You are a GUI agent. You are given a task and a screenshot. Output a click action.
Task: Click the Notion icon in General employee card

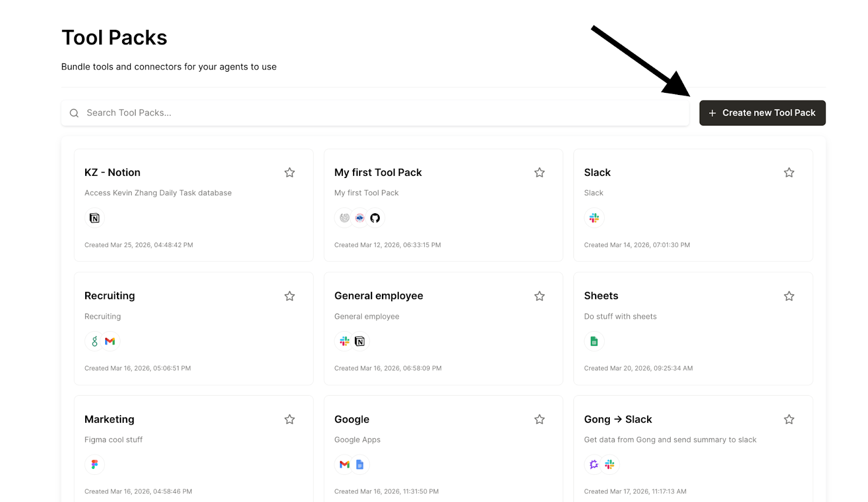coord(360,341)
